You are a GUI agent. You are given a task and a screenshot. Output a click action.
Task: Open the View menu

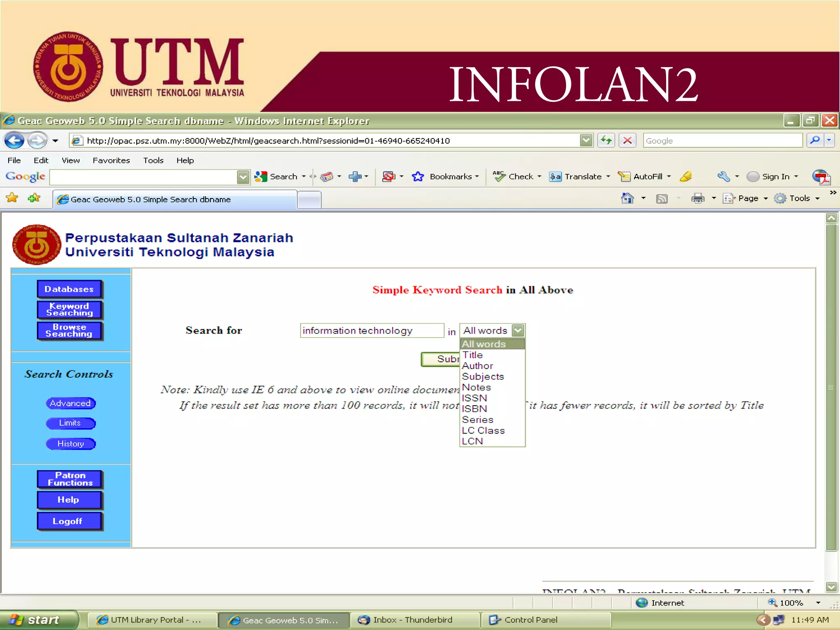tap(71, 160)
